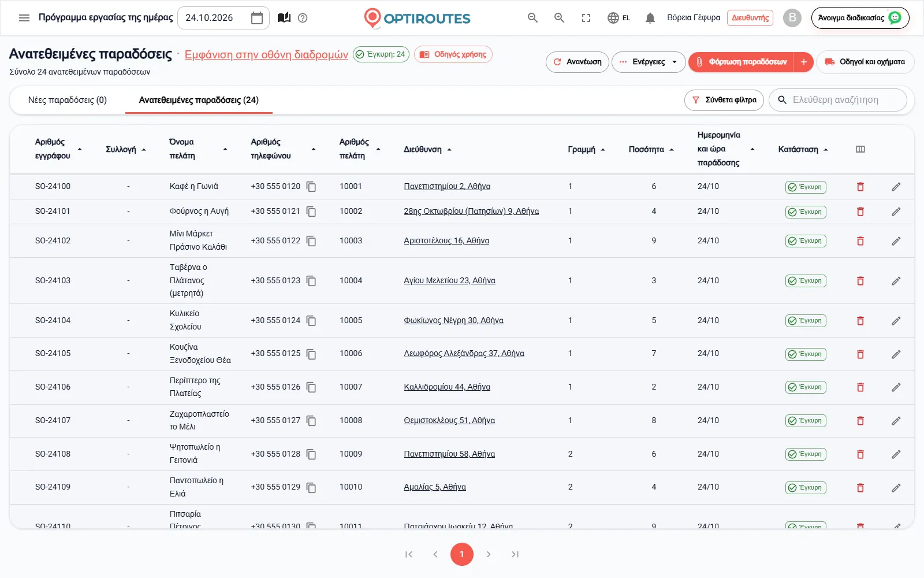Click Άνοιγμα διαδικασίας button
Image resolution: width=924 pixels, height=578 pixels.
pyautogui.click(x=860, y=18)
